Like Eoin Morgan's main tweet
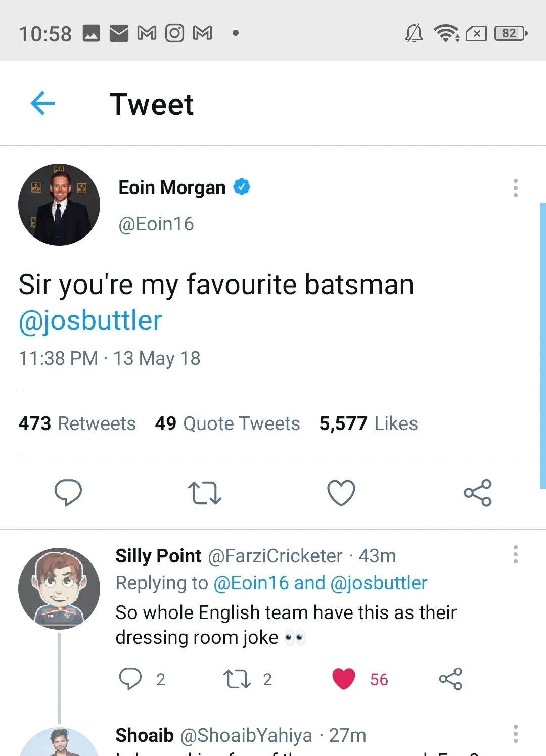The width and height of the screenshot is (546, 756). 341,493
